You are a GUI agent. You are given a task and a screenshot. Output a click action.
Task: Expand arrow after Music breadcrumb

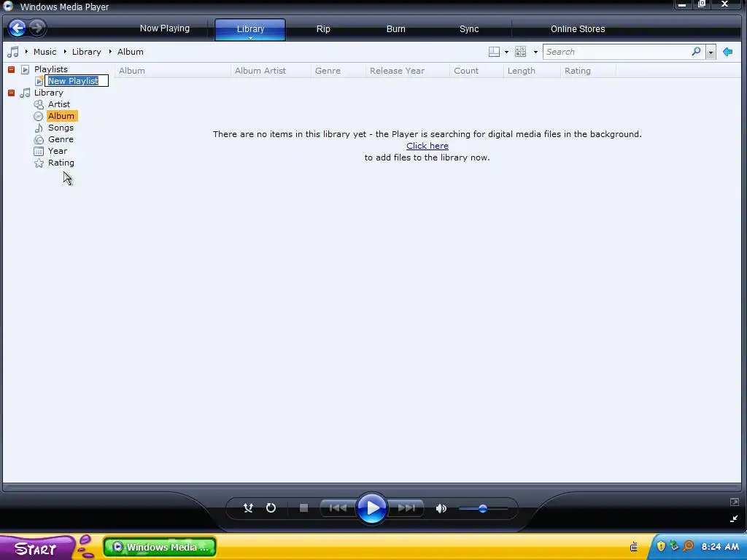tap(65, 52)
